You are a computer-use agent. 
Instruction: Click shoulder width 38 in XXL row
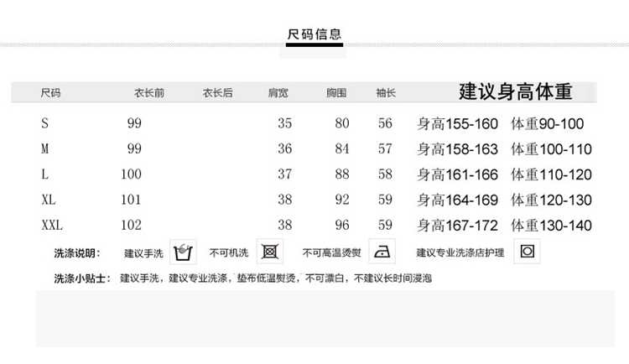285,225
